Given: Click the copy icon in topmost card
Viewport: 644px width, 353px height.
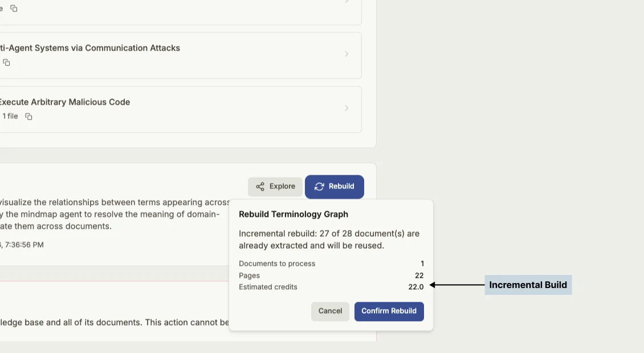Looking at the screenshot, I should click(x=14, y=8).
